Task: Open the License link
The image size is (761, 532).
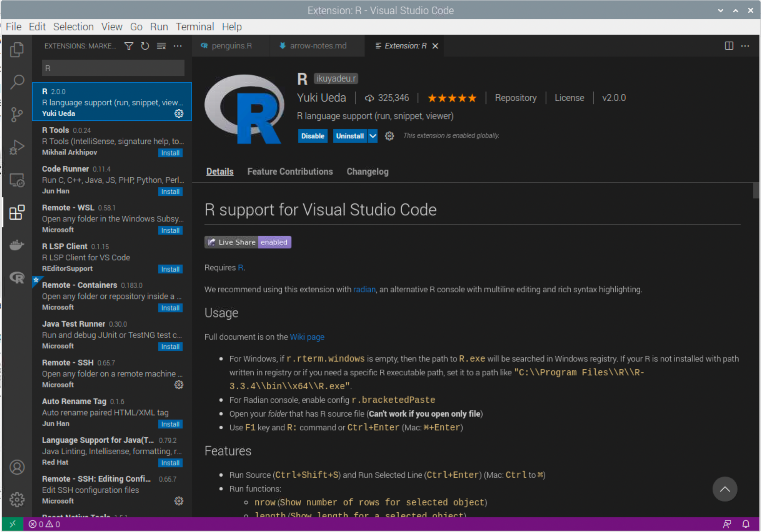Action: click(569, 98)
